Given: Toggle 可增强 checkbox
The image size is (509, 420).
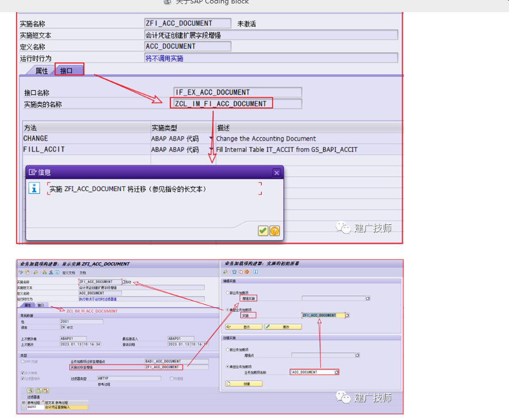Looking at the screenshot, I should coord(172,379).
